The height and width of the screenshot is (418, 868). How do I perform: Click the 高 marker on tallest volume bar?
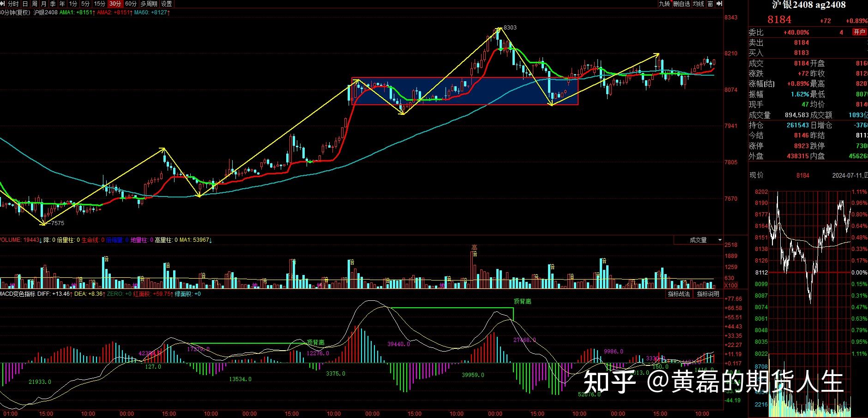pyautogui.click(x=474, y=248)
